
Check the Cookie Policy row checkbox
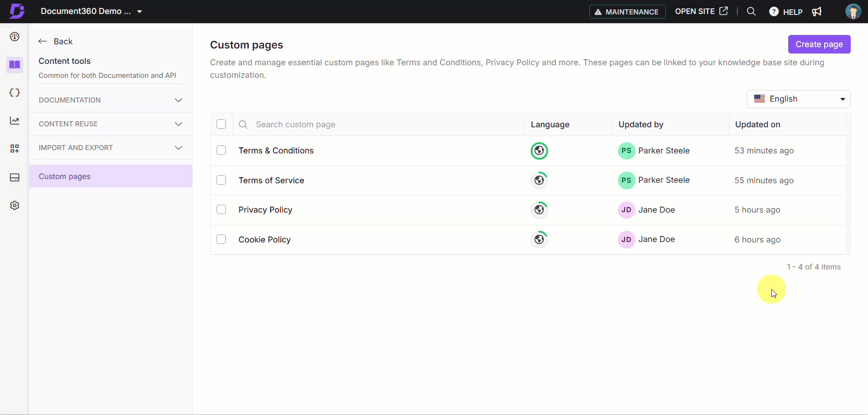tap(221, 239)
